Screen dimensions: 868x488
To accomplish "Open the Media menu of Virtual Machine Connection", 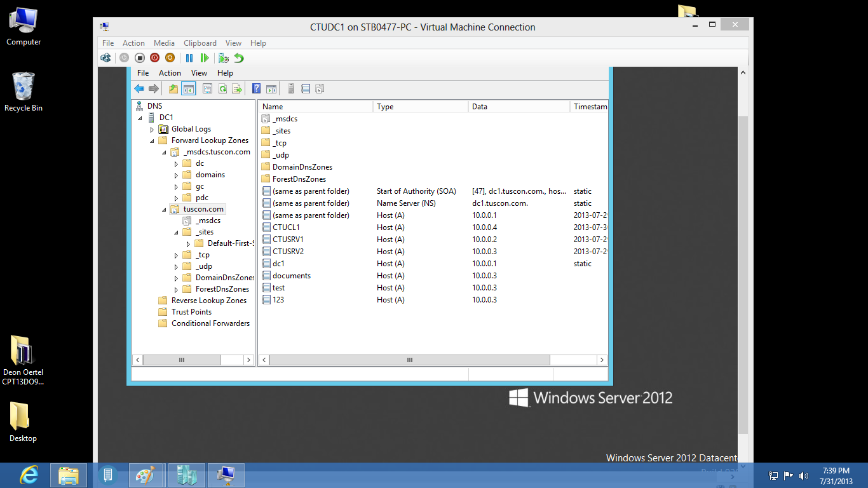I will tap(164, 43).
